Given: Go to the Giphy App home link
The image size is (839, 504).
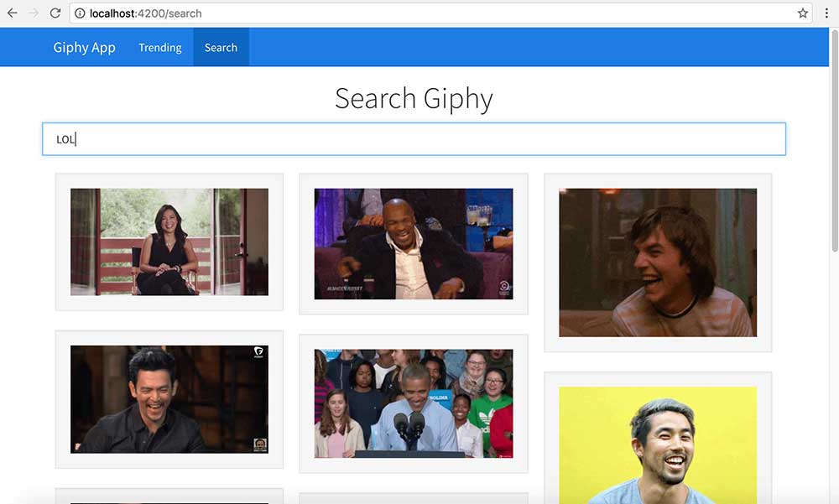Looking at the screenshot, I should tap(84, 48).
